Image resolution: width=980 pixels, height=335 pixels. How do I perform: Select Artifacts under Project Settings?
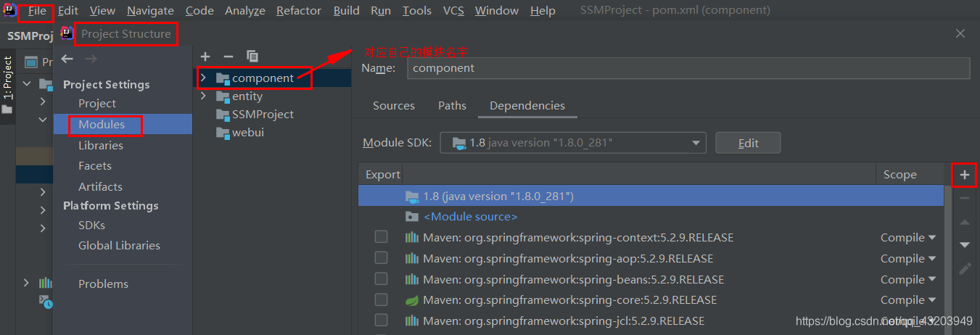(x=100, y=187)
